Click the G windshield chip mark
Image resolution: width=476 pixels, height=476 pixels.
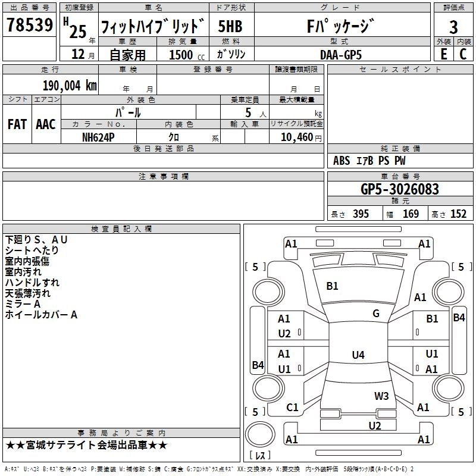coord(376,314)
